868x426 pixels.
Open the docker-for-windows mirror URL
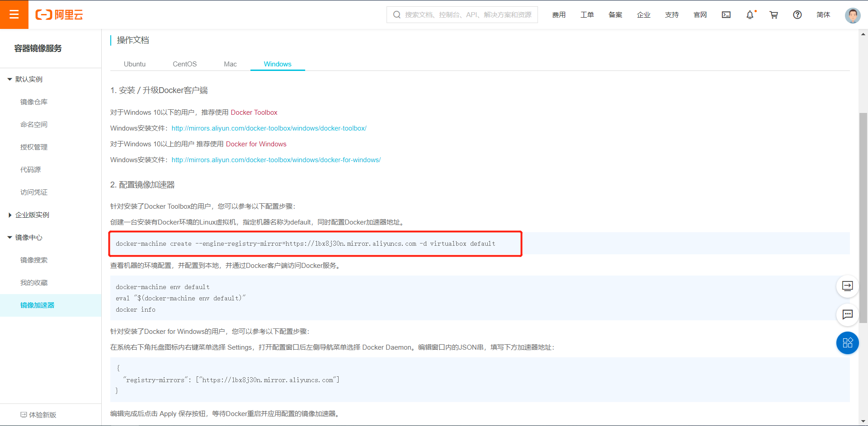(276, 160)
